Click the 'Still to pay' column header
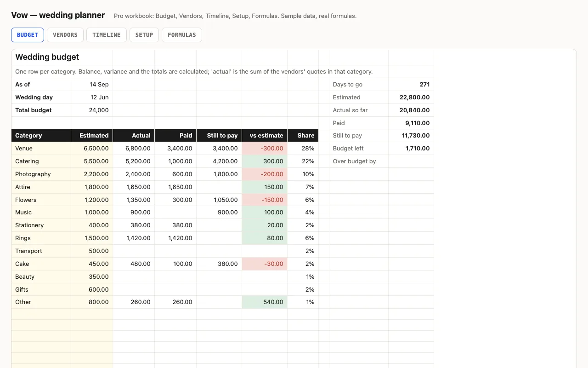Image resolution: width=588 pixels, height=368 pixels. tap(219, 136)
